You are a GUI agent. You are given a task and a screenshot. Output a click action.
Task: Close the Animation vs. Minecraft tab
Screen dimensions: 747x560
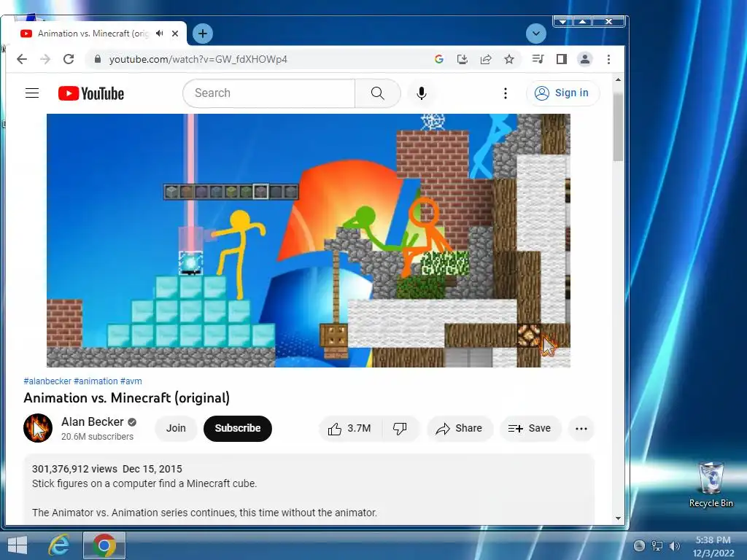(x=175, y=34)
